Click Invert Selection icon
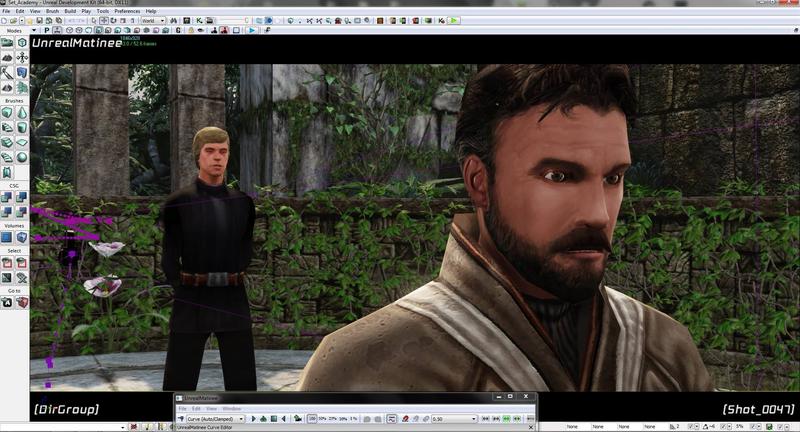Viewport: 800px width, 432px height. point(7,277)
